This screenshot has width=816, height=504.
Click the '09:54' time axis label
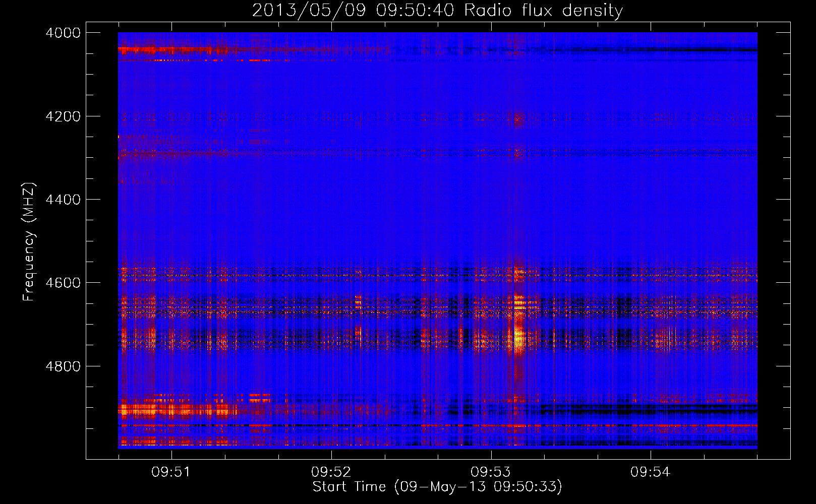(651, 472)
